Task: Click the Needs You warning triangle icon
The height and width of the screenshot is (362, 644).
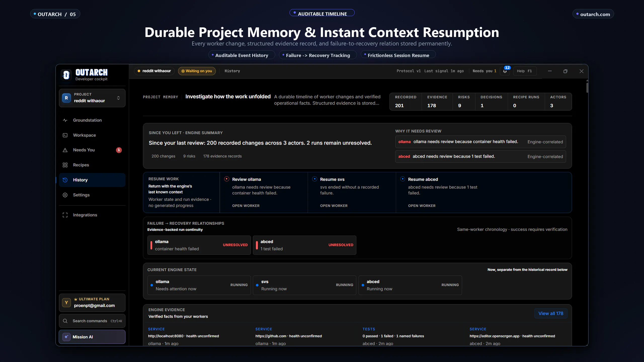Action: tap(65, 150)
